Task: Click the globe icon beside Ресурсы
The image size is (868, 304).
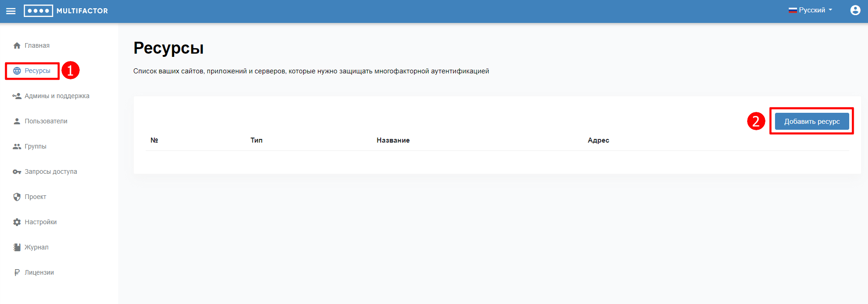Action: [17, 71]
